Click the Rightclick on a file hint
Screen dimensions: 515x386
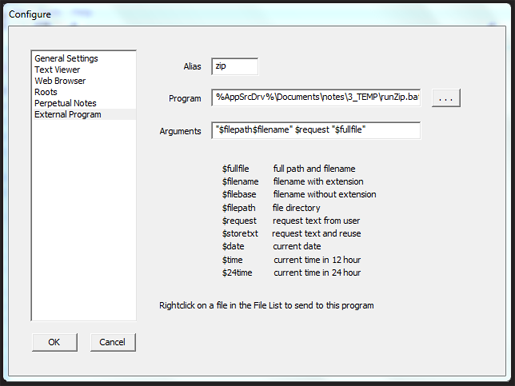(x=267, y=306)
